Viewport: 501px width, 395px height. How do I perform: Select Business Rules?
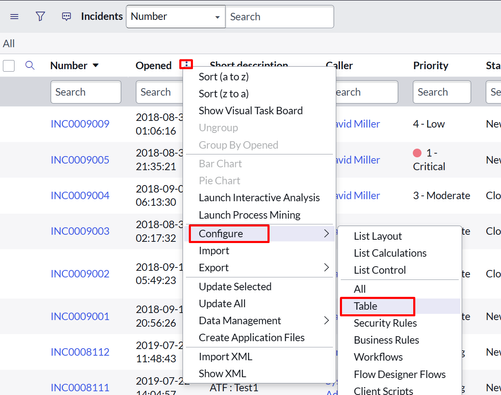coord(386,340)
